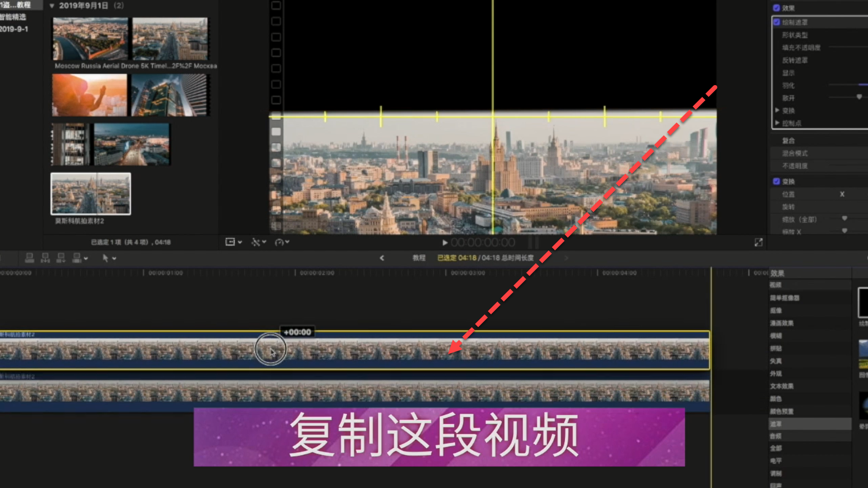This screenshot has height=488, width=868.
Task: Select the 莫斯科航拍素材2 thumbnail in the browser
Action: (x=90, y=194)
